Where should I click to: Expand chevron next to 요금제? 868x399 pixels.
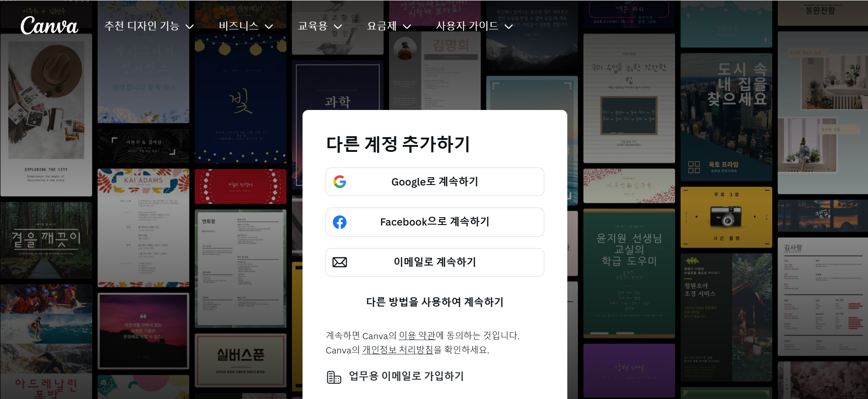point(407,27)
